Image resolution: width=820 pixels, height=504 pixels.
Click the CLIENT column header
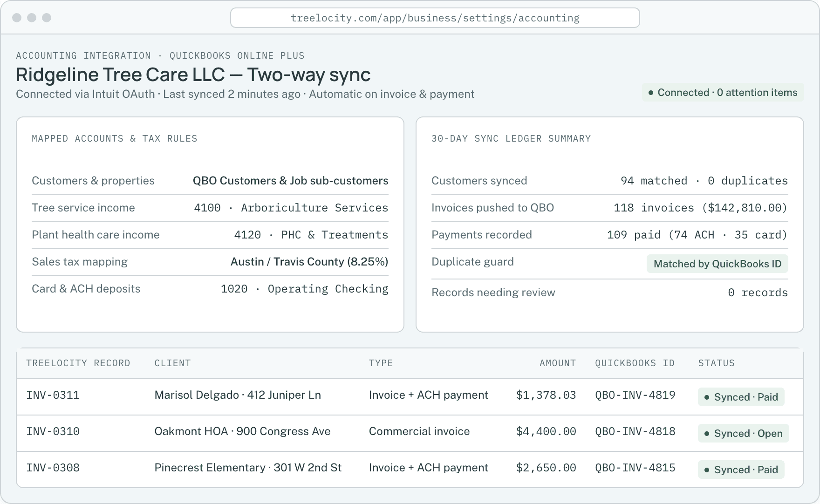172,363
